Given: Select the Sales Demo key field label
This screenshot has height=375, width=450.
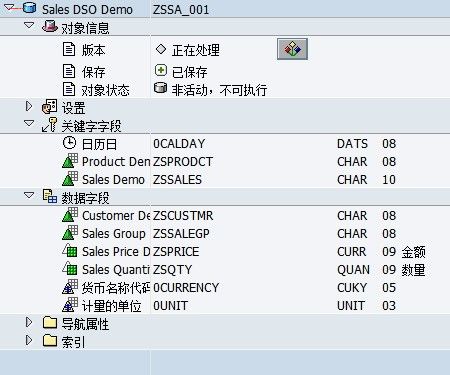Looking at the screenshot, I should point(113,180).
